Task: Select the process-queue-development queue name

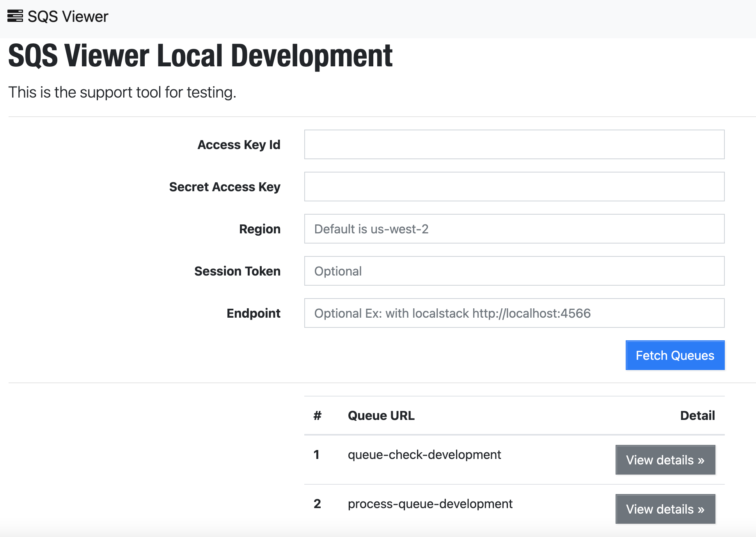Action: pyautogui.click(x=430, y=503)
